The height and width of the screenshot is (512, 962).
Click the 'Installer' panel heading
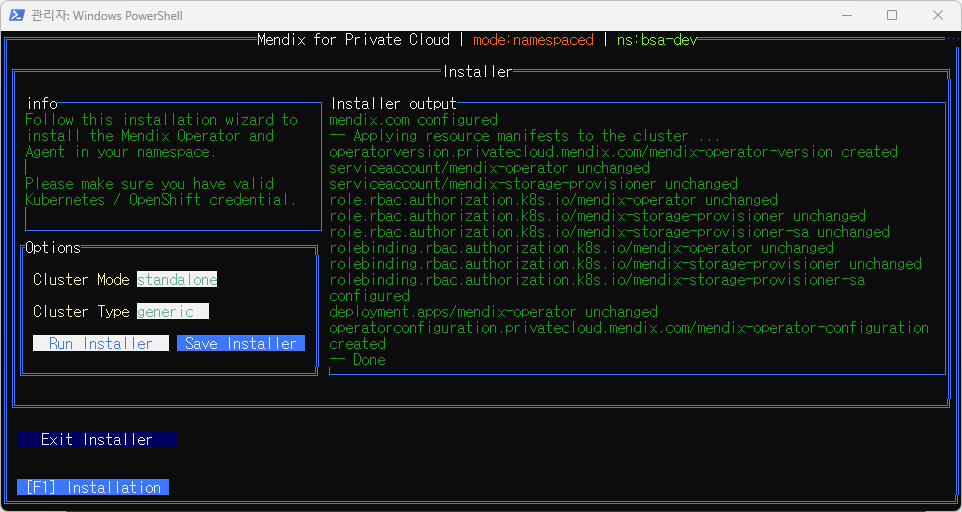(477, 72)
